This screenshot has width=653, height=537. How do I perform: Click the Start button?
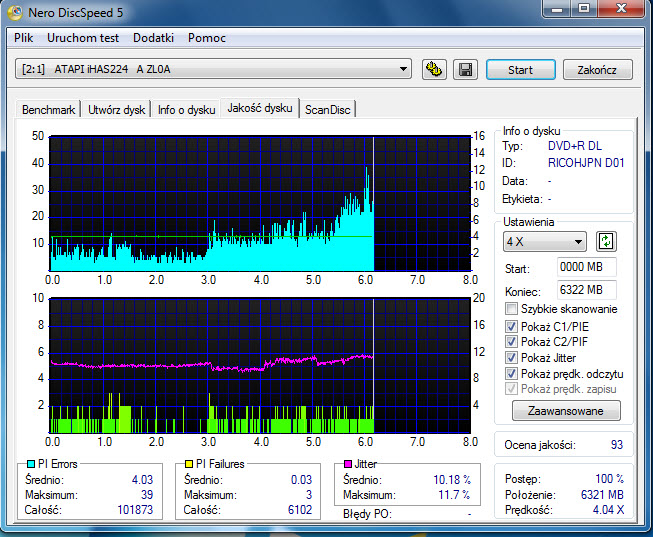click(521, 70)
